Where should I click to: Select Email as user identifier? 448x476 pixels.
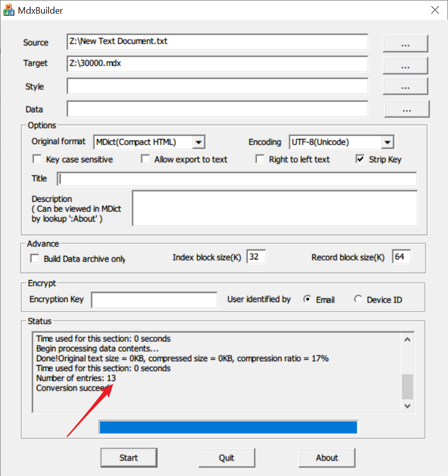(307, 299)
